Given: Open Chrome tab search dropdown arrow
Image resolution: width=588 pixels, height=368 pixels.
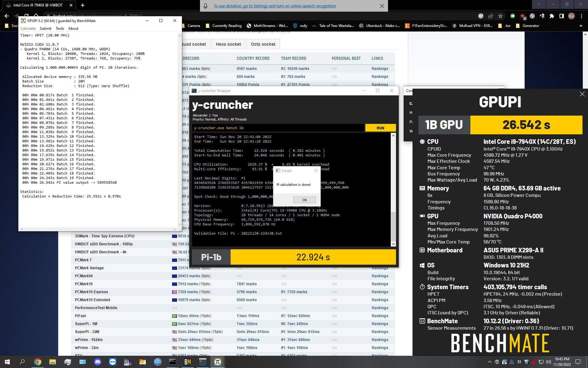Looking at the screenshot, I should click(x=539, y=5).
